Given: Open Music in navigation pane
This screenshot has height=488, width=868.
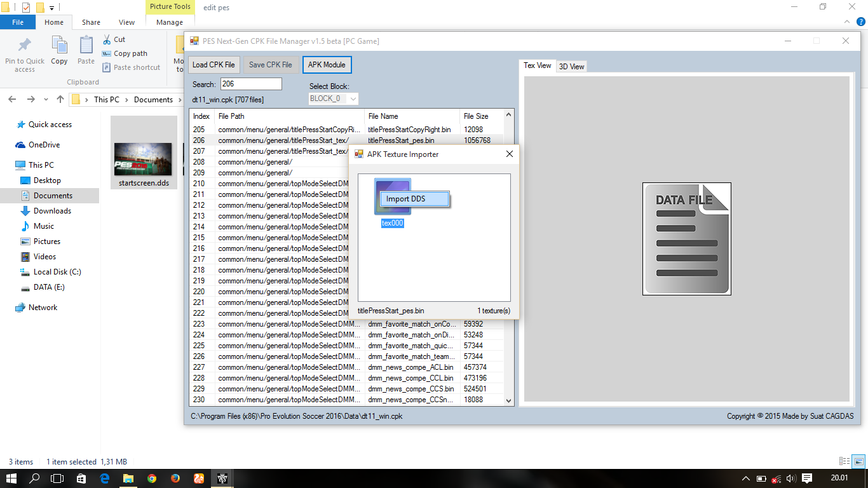Looking at the screenshot, I should pos(43,226).
